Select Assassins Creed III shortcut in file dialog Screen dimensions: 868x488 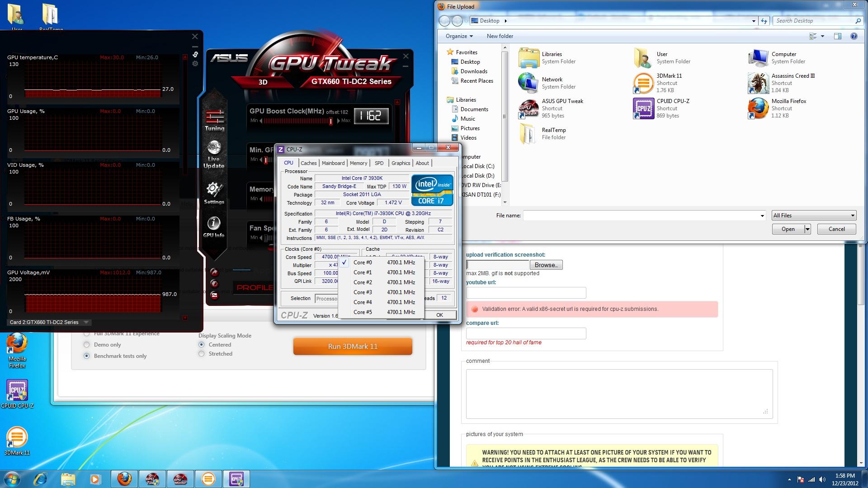pyautogui.click(x=781, y=83)
